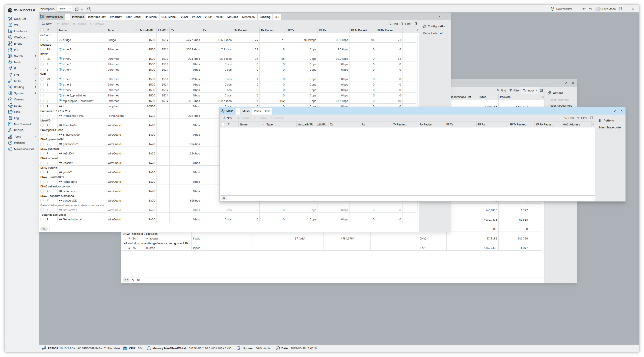Click the Find field in the Interface List toolbar
Screen dimensions: 644x357
[393, 24]
